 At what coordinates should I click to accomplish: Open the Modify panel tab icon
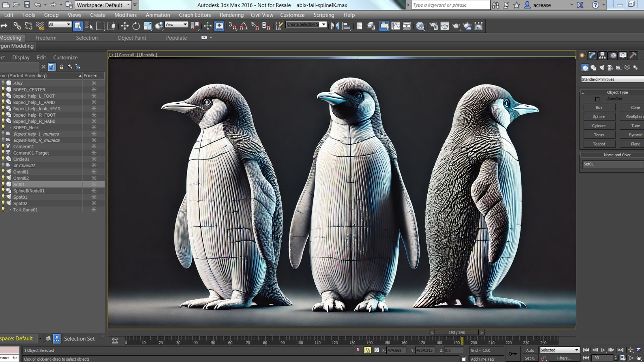pos(592,56)
